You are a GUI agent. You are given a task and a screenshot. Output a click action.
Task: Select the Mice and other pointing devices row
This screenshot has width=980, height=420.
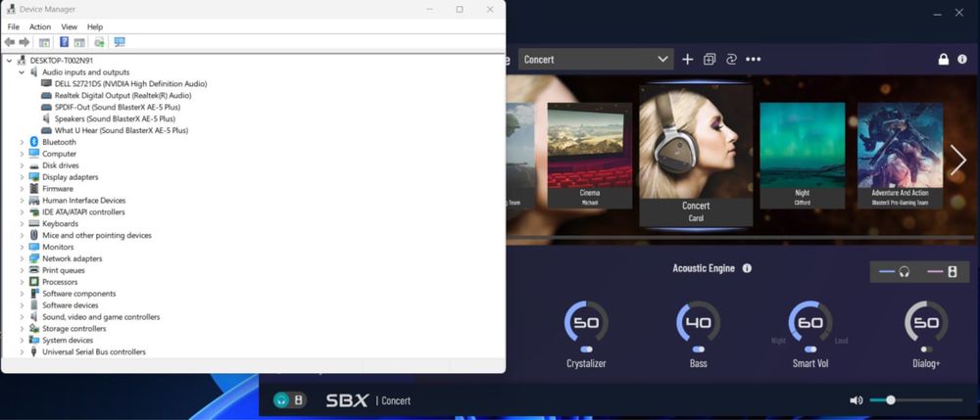[97, 235]
